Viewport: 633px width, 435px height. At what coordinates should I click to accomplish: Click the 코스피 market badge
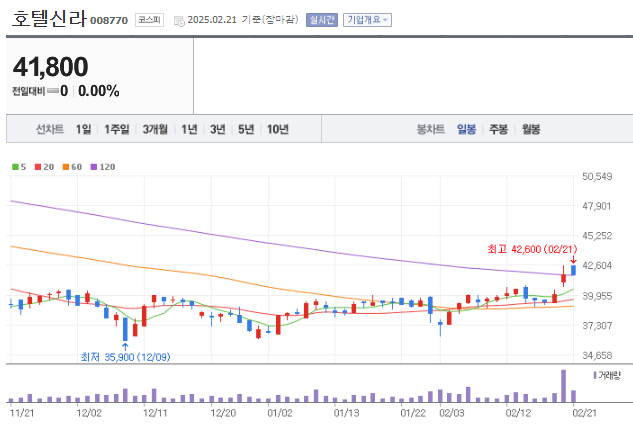(x=149, y=20)
